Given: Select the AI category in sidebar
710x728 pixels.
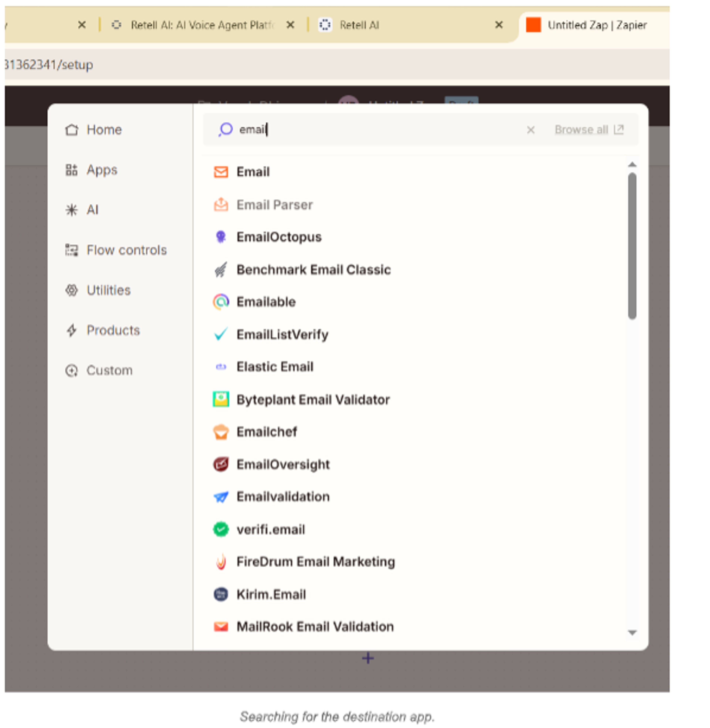Looking at the screenshot, I should coord(82,210).
